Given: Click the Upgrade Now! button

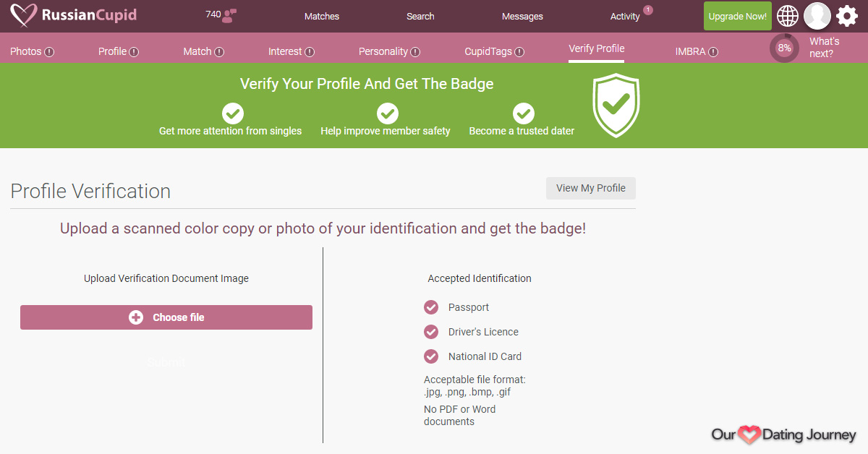Looking at the screenshot, I should pos(738,16).
